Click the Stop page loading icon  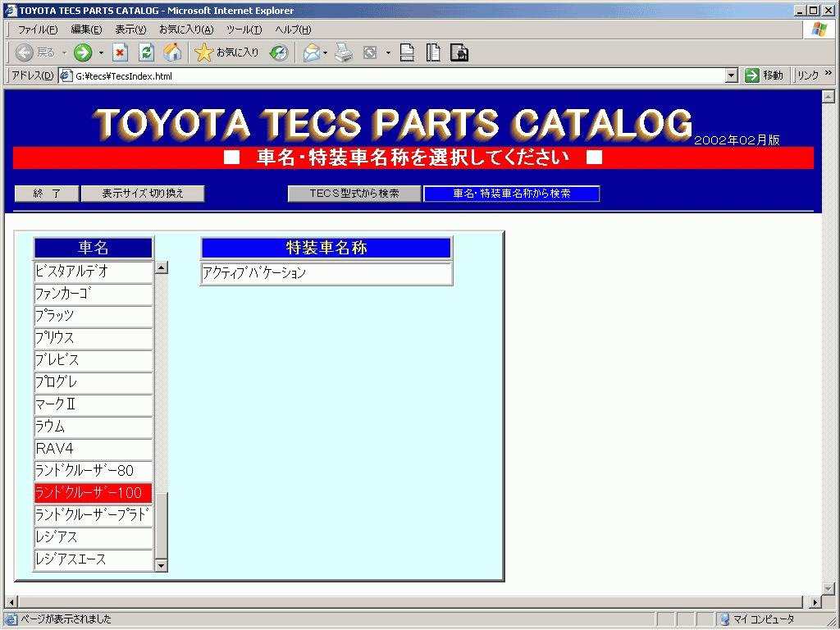120,52
